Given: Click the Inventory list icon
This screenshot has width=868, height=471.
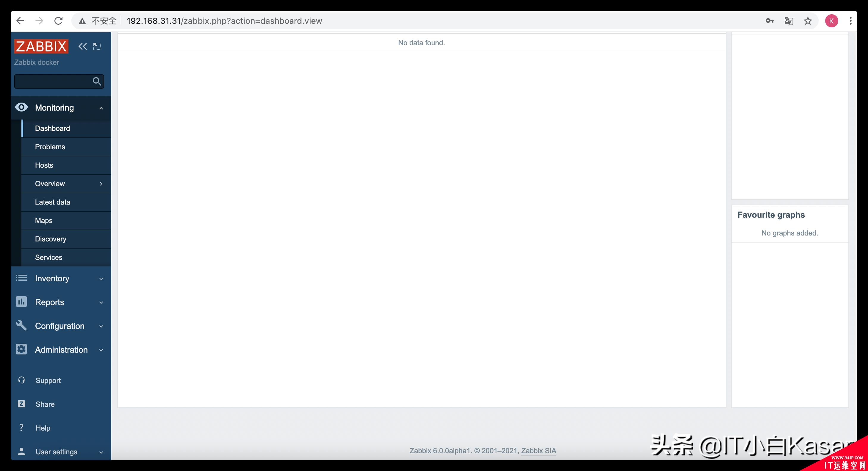Looking at the screenshot, I should (21, 278).
